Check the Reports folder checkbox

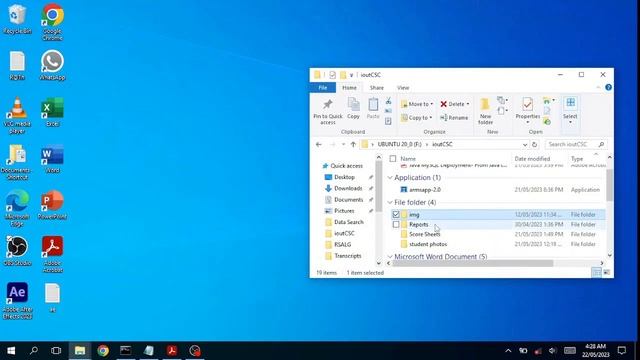pos(396,224)
